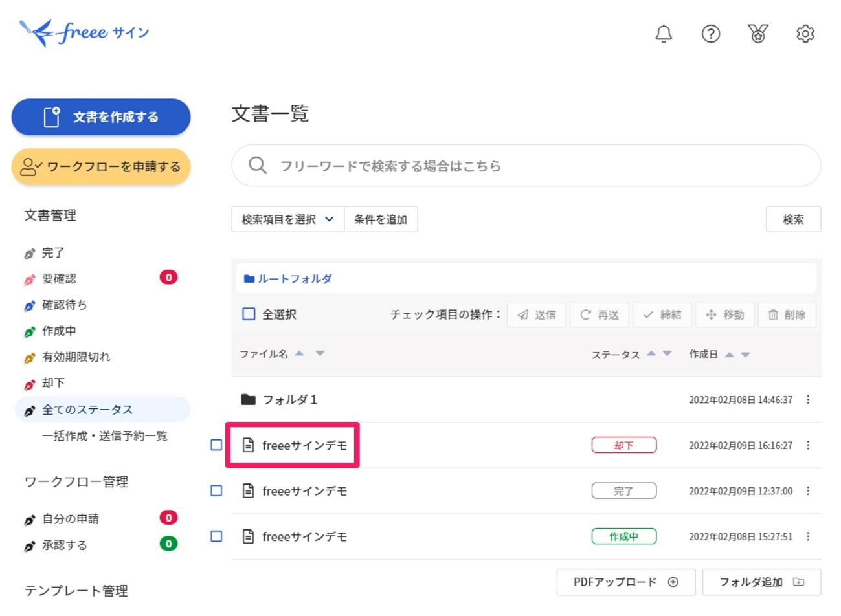Open kebab menu for 完了 document row

(808, 491)
